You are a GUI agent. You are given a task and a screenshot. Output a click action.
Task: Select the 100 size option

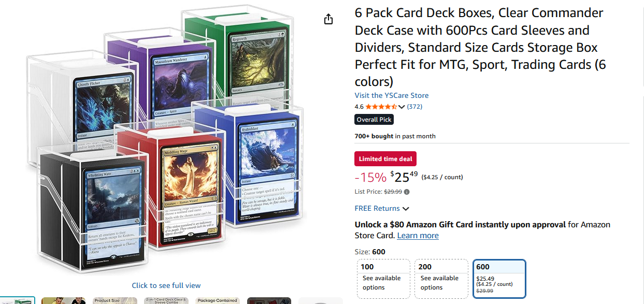pos(384,279)
